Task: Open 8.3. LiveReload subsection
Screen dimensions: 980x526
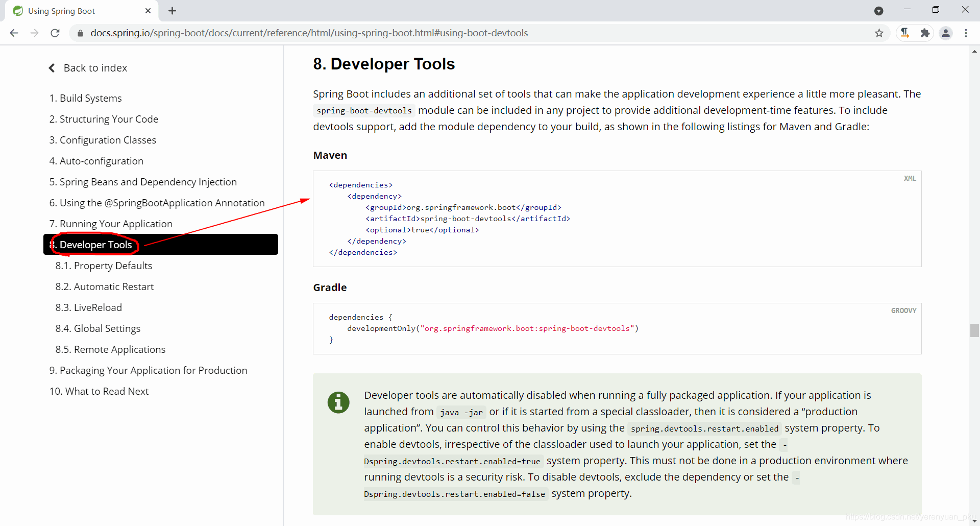Action: click(x=88, y=307)
